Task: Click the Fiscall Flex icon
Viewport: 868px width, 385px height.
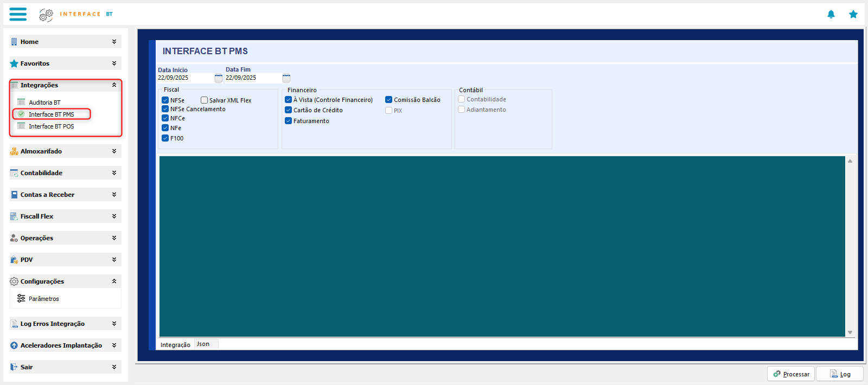Action: [x=14, y=216]
